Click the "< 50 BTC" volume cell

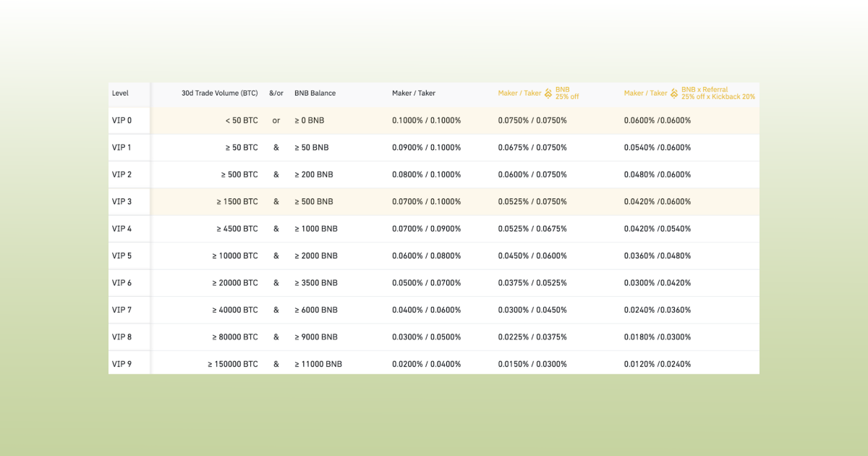coord(242,120)
